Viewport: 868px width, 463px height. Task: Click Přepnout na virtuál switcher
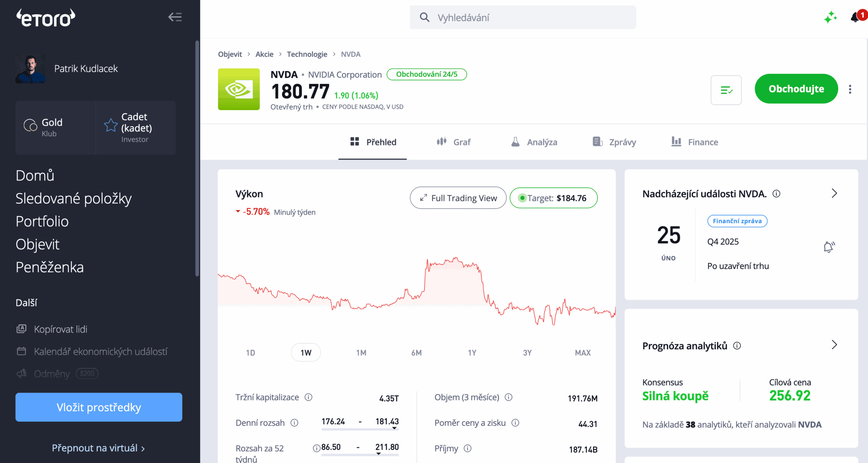tap(98, 448)
